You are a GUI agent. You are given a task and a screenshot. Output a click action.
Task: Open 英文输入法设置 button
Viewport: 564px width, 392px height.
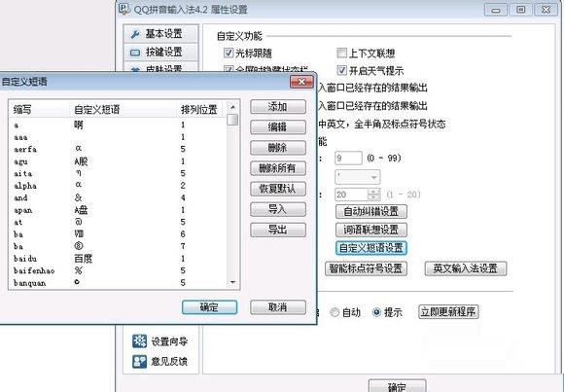point(466,268)
